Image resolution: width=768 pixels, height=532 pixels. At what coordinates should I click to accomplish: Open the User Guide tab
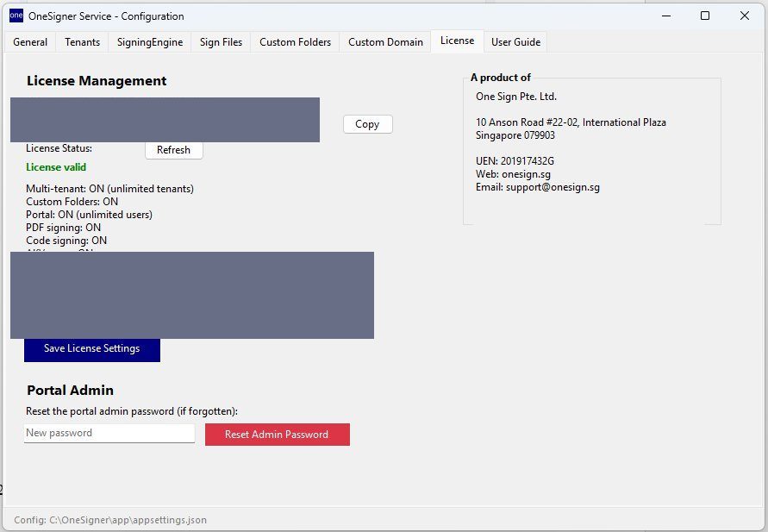(x=515, y=42)
